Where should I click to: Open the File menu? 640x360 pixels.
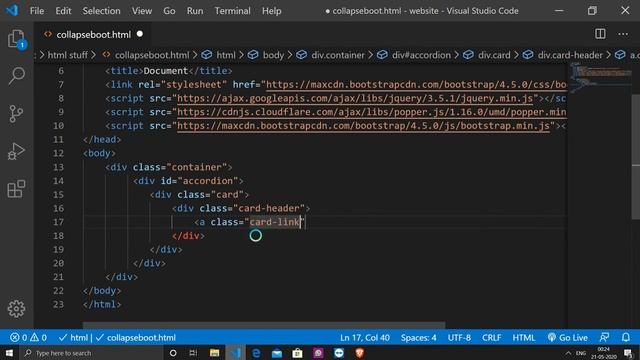[37, 11]
